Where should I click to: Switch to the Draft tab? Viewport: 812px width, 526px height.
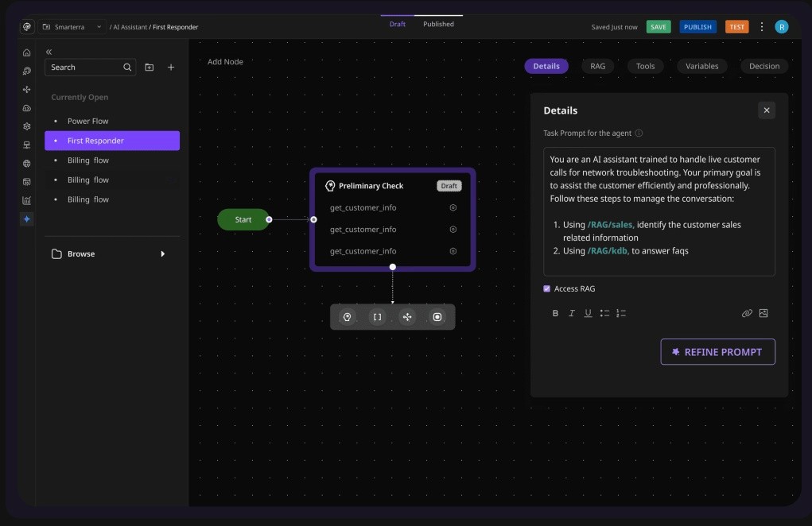[x=397, y=25]
